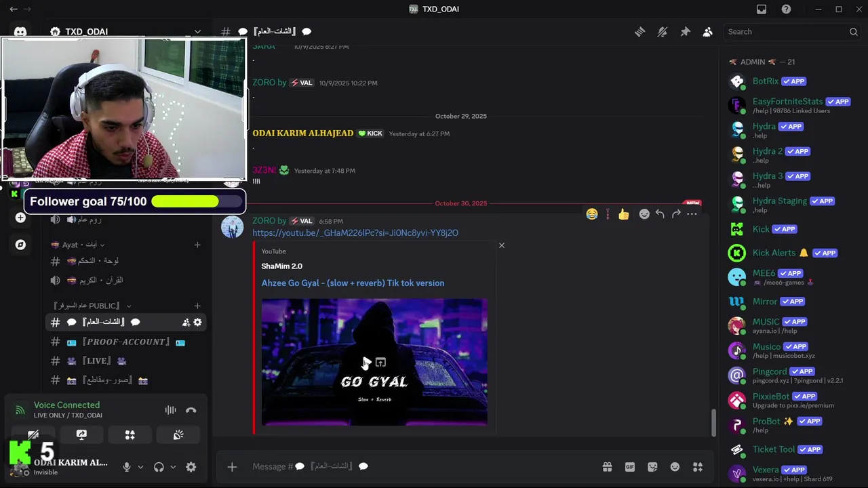
Task: Add a server with the plus icon
Action: (x=20, y=218)
